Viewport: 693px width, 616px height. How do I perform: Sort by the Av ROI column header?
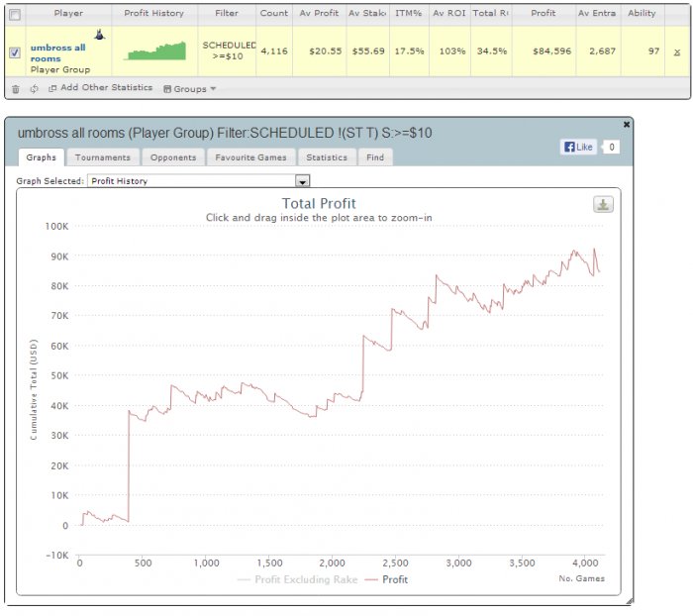(x=449, y=13)
